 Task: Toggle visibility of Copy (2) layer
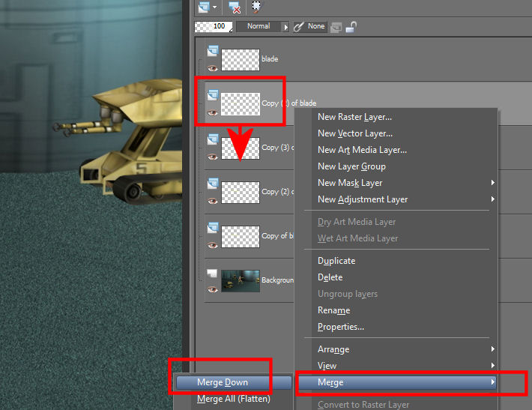click(x=212, y=201)
